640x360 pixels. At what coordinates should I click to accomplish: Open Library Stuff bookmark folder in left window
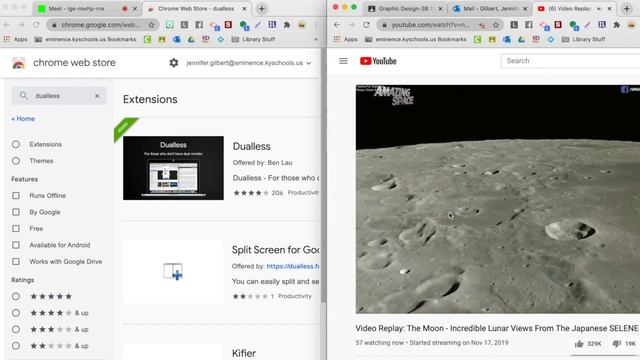253,39
